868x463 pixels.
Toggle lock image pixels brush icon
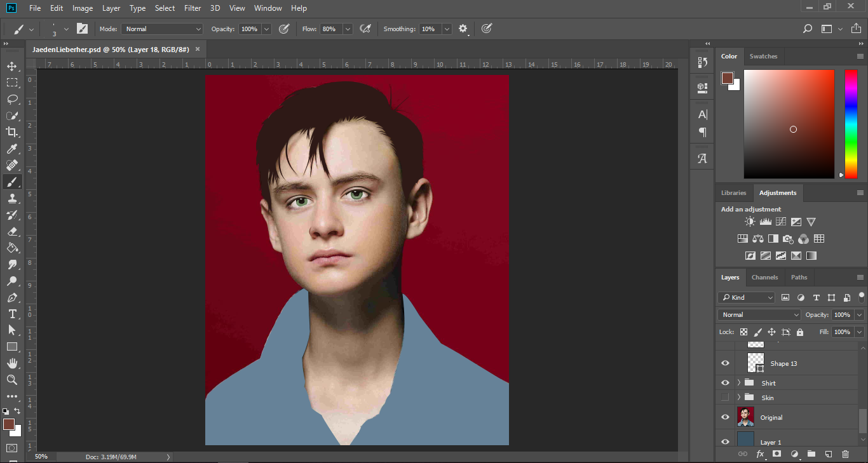[x=757, y=332]
